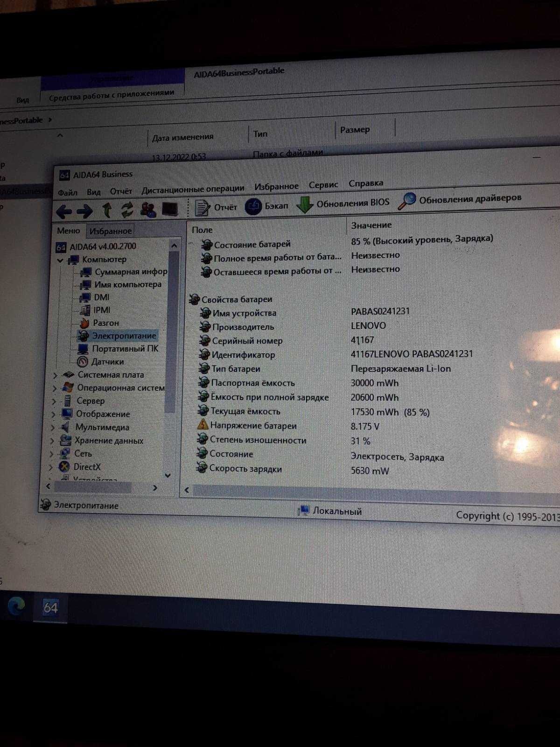Screen dimensions: 560x747
Task: Switch to the Меню tab
Action: [x=69, y=231]
